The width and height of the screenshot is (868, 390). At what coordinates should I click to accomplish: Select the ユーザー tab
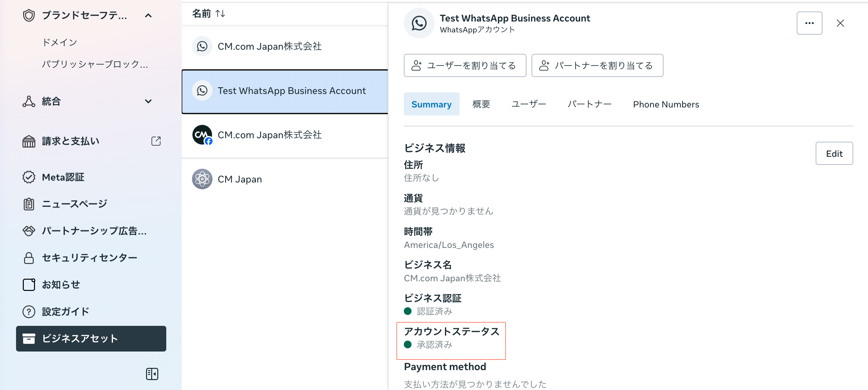(x=528, y=105)
